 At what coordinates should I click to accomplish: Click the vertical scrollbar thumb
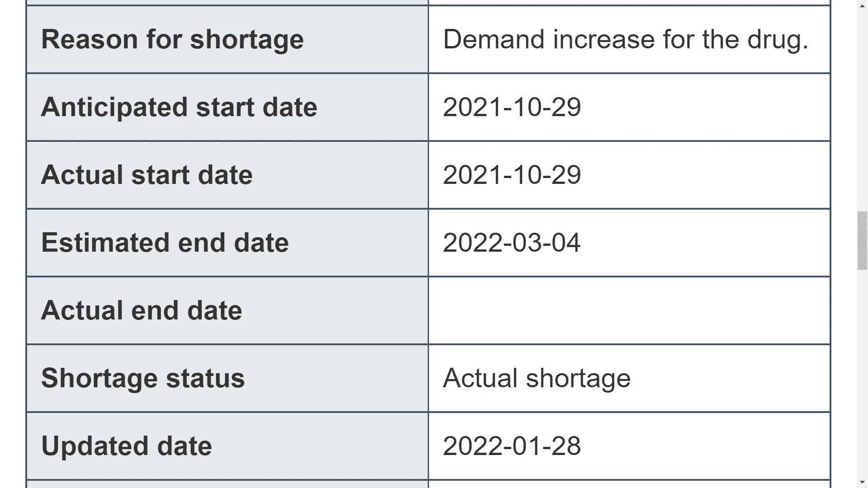click(x=862, y=240)
